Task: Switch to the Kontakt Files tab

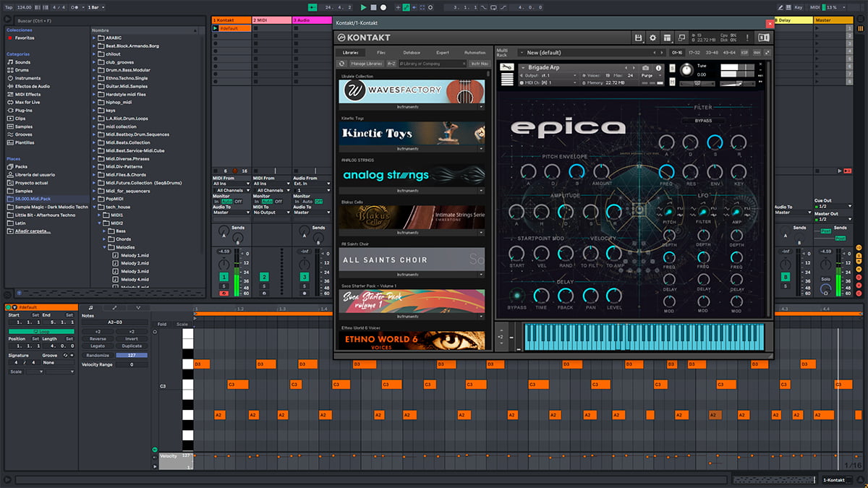Action: [x=381, y=53]
